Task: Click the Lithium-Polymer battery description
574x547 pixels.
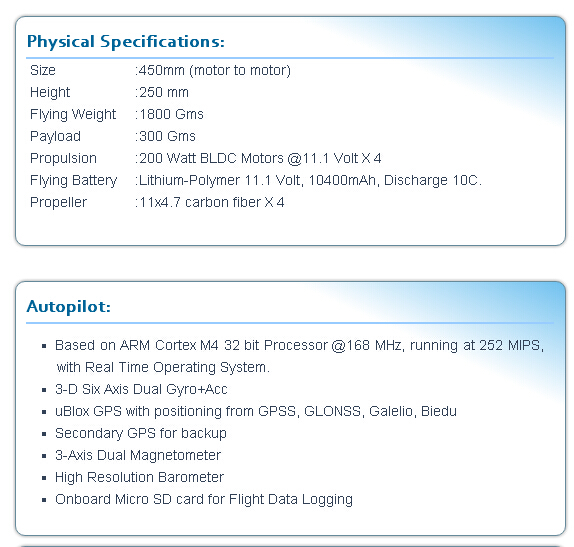Action: (308, 180)
